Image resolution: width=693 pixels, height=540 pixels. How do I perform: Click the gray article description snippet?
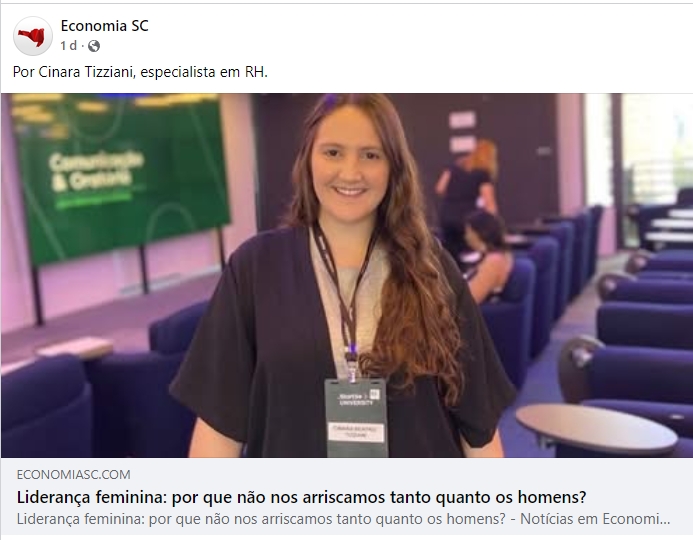pyautogui.click(x=343, y=519)
